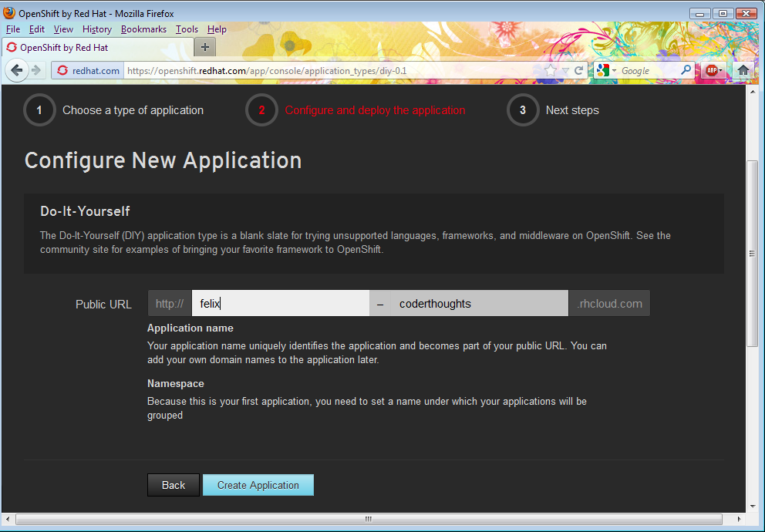This screenshot has height=532, width=765.
Task: Open the View menu
Action: tap(63, 29)
